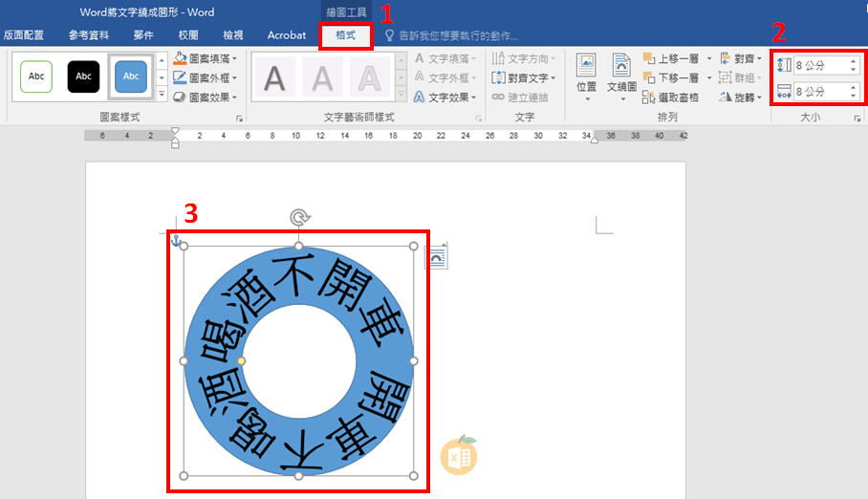Click the rotation handle above the shape
Viewport: 868px width, 499px height.
tap(299, 218)
